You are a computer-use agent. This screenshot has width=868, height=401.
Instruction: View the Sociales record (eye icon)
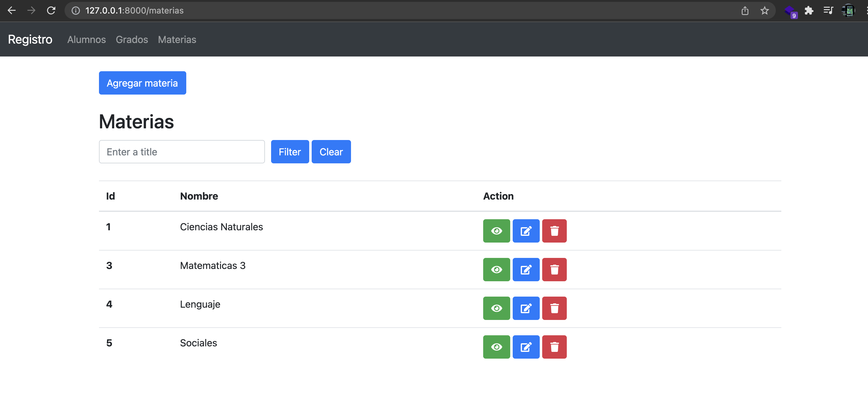click(496, 347)
